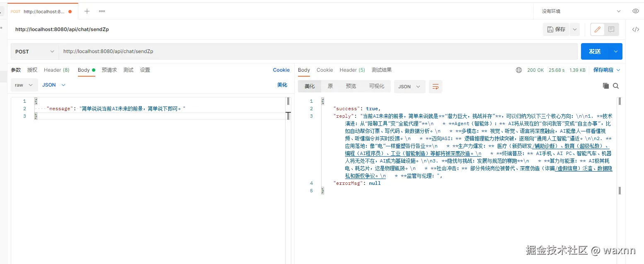Open the response Cookie tab

click(325, 70)
